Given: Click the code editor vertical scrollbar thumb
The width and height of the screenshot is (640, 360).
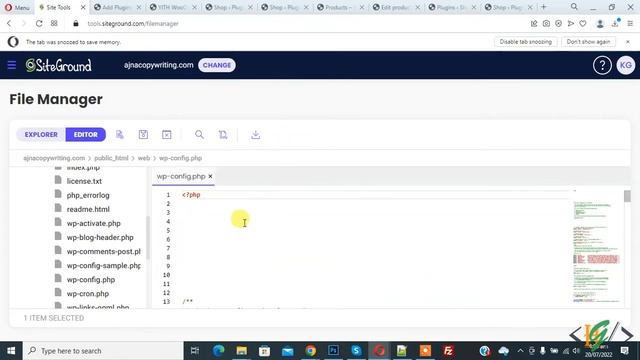Looking at the screenshot, I should click(x=627, y=196).
